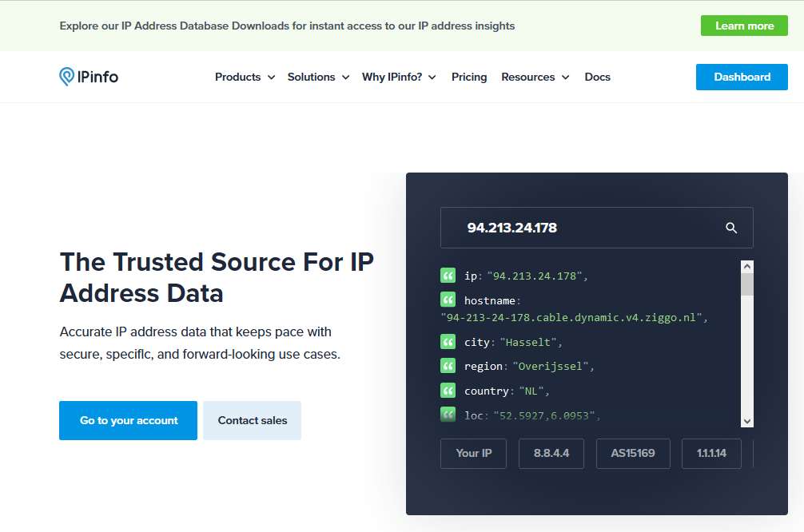Click the quote icon beside city field
Screen dimensions: 804x532
448,342
